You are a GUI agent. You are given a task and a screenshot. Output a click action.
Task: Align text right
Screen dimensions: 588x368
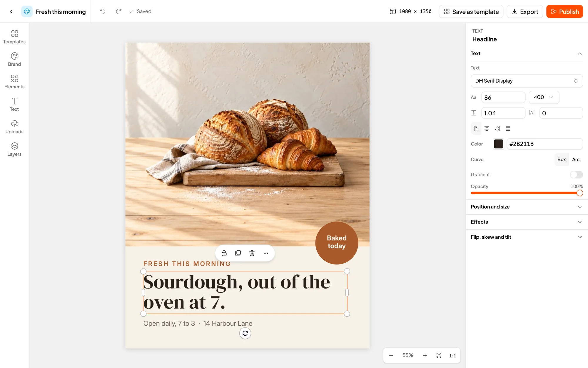click(497, 128)
